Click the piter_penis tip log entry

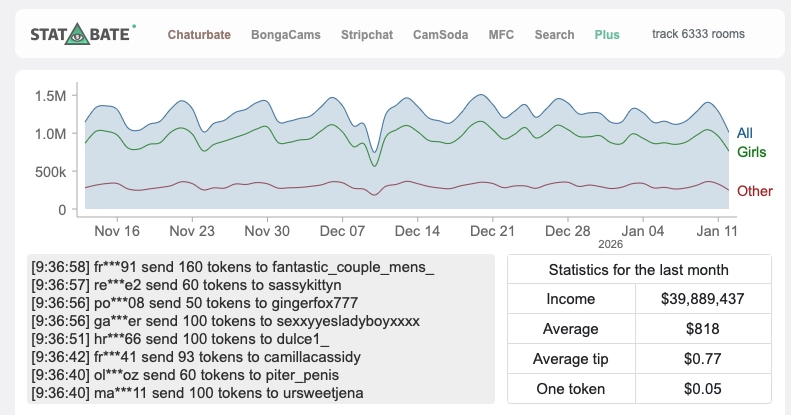[x=185, y=375]
